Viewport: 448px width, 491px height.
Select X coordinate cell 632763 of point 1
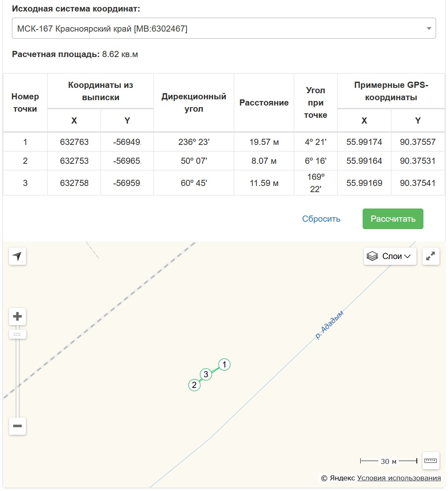click(74, 142)
